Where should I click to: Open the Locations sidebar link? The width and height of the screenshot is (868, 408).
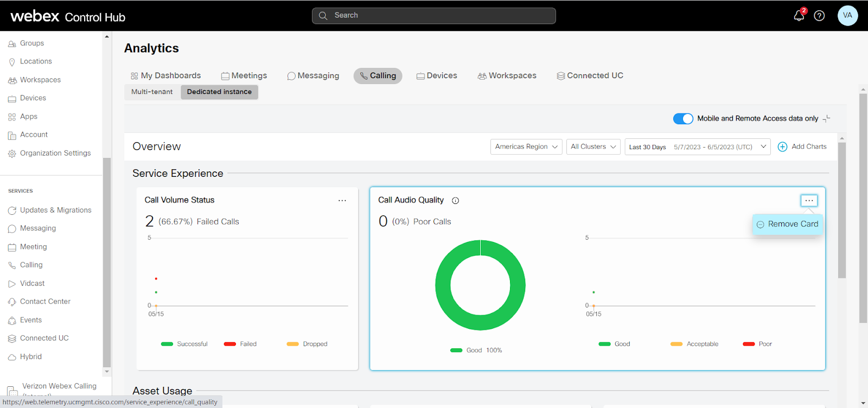click(36, 62)
